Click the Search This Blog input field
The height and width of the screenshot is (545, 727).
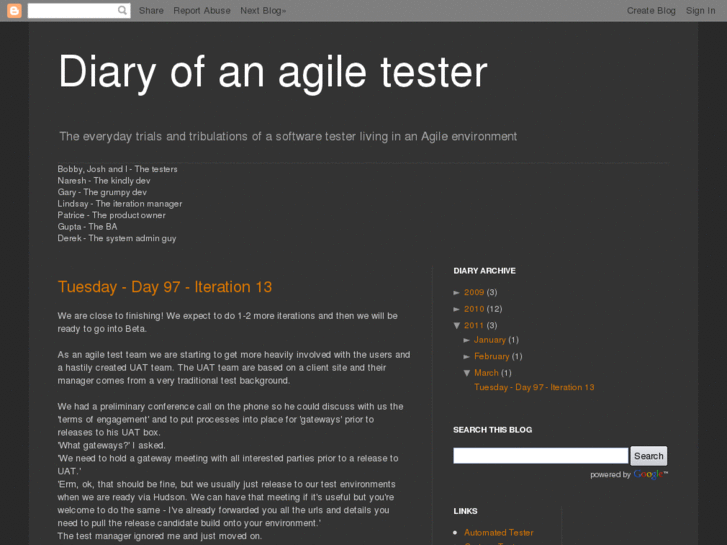coord(541,455)
